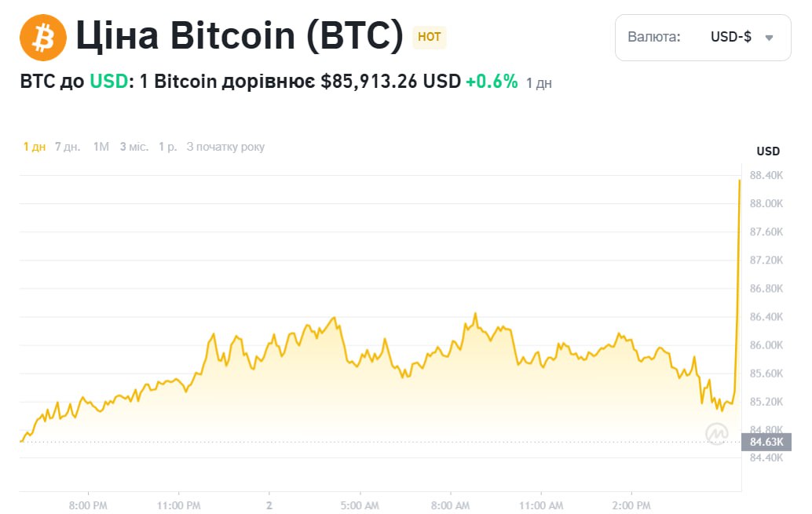Click the date marker 2 on the time axis
The height and width of the screenshot is (514, 812).
pyautogui.click(x=269, y=505)
